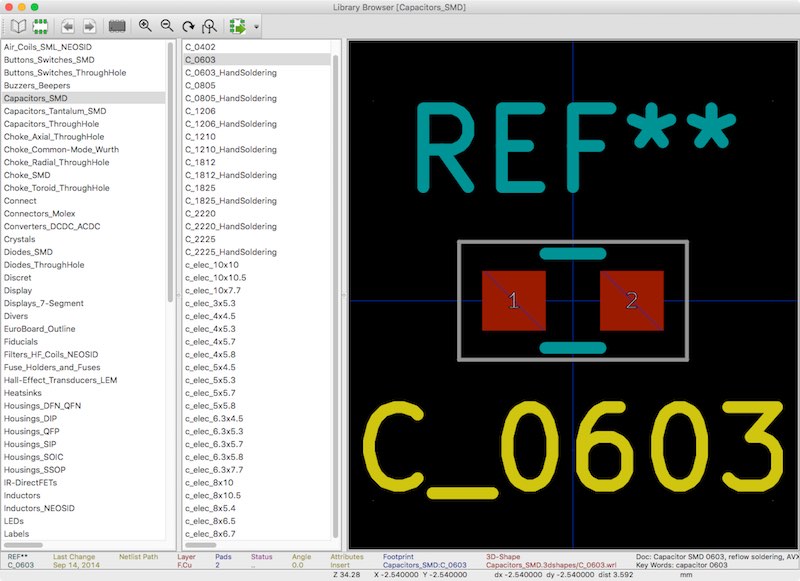Screen dimensions: 800x581
Task: Click the select footprint icon
Action: point(40,26)
